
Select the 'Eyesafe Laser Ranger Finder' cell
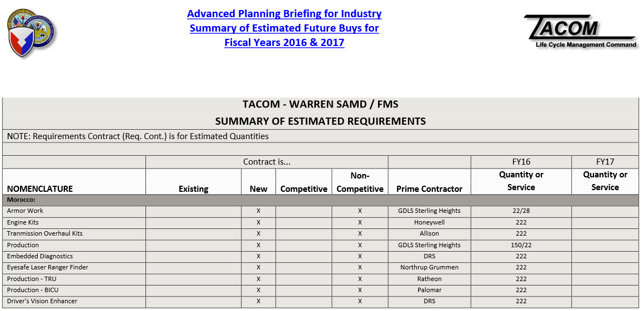48,268
